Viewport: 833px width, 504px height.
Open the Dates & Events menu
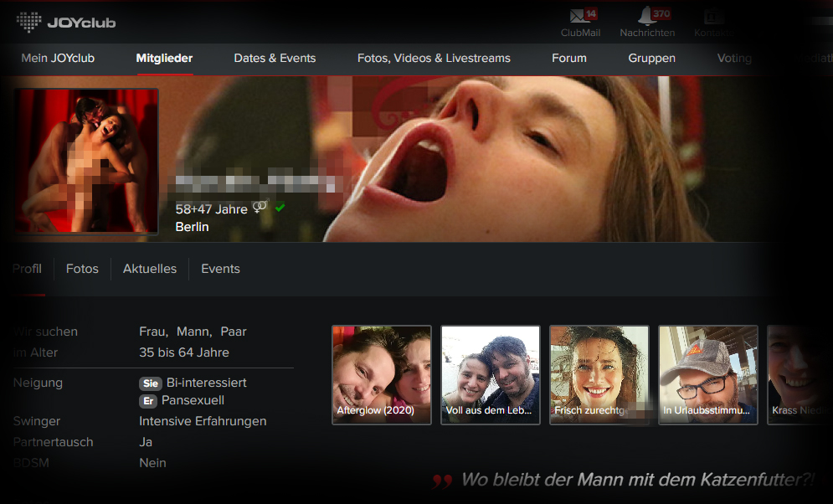[275, 59]
